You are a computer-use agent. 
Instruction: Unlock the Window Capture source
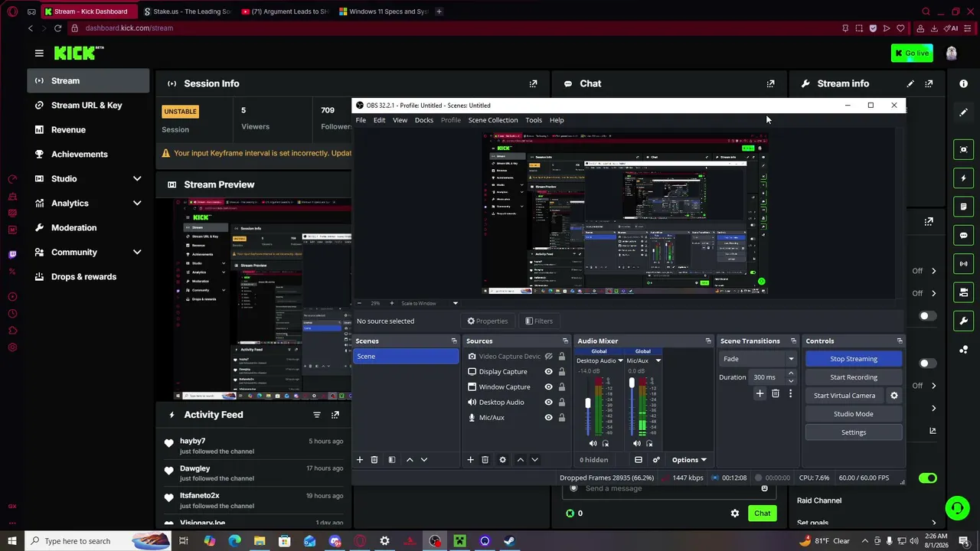pyautogui.click(x=561, y=387)
